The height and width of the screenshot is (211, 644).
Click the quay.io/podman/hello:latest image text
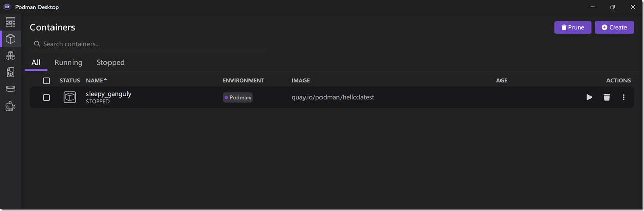click(x=333, y=97)
